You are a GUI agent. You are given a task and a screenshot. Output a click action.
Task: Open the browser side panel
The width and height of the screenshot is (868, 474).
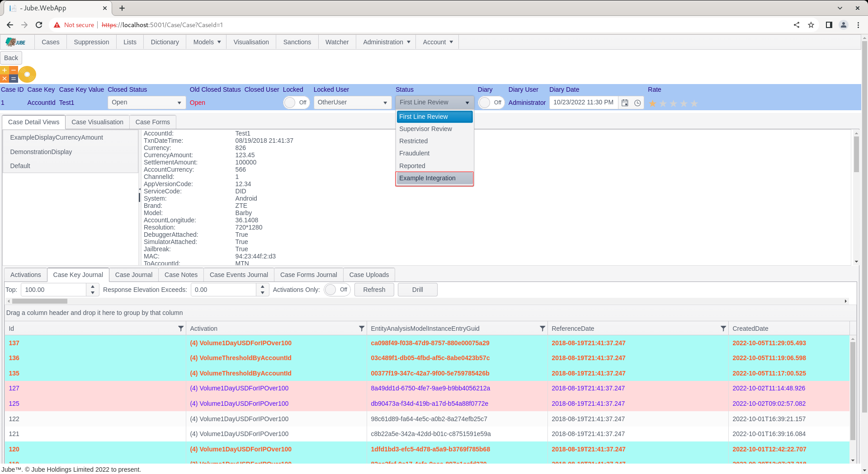click(829, 25)
